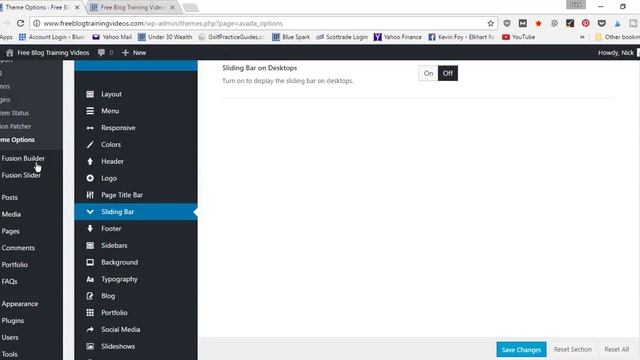Go to Appearance in WordPress sidebar
Image resolution: width=640 pixels, height=360 pixels.
(x=20, y=304)
